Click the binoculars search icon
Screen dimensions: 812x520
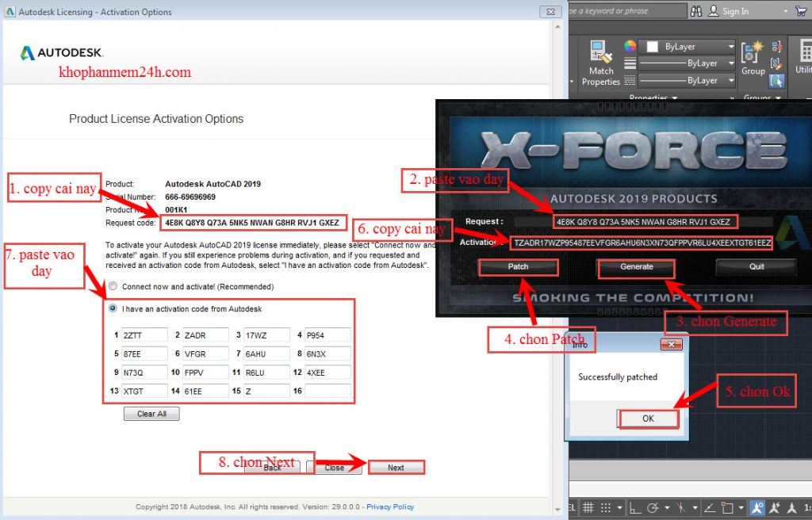coord(696,11)
